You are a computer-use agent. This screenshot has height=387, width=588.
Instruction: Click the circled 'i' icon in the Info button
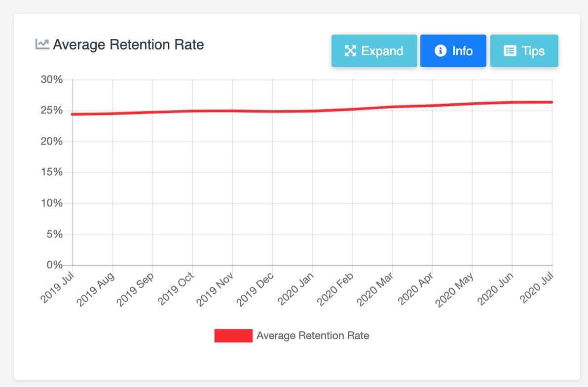[441, 51]
